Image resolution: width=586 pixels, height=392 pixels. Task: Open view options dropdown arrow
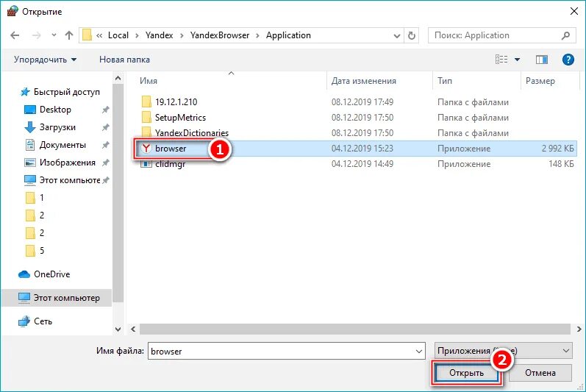pos(517,60)
